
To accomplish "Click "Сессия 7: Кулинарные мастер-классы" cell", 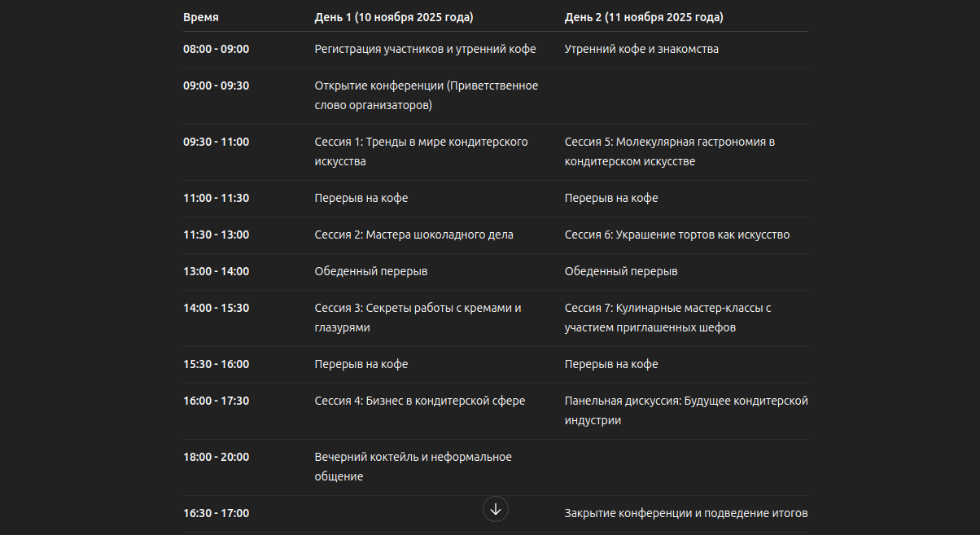I will (667, 318).
